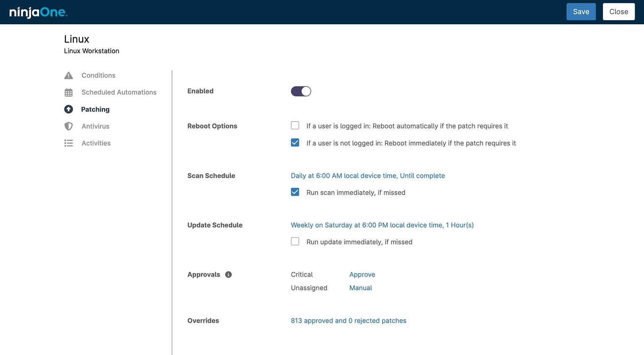Click the Approvals info icon
This screenshot has width=644, height=355.
[229, 275]
